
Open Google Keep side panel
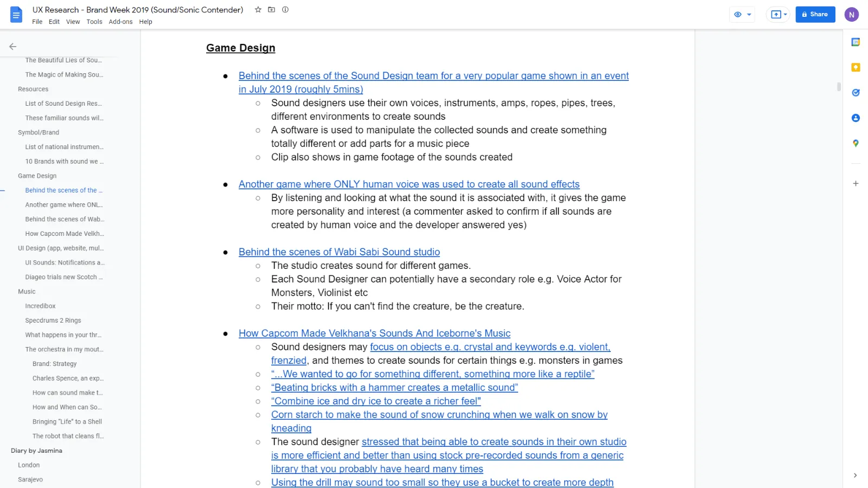856,67
